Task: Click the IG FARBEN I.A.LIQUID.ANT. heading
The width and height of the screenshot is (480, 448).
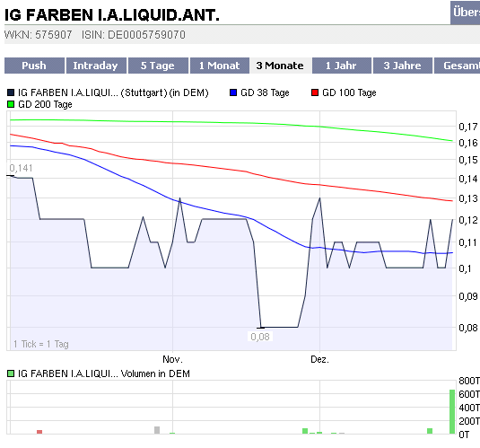Action: coord(112,14)
